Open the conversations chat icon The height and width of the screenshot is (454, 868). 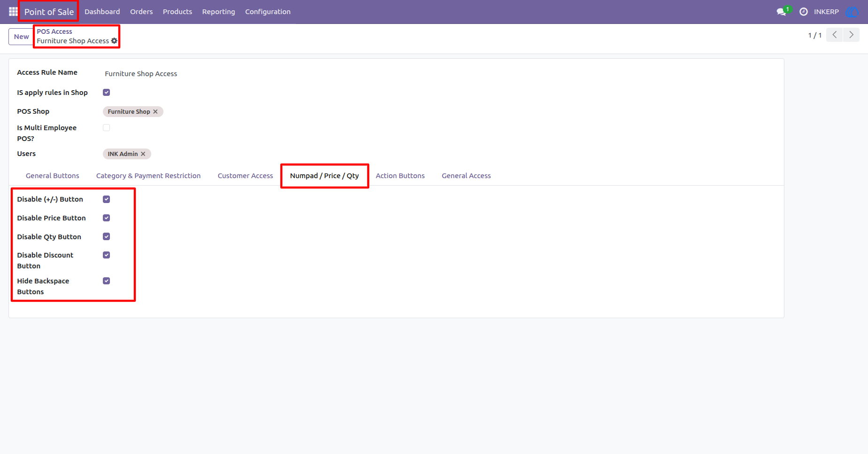782,12
